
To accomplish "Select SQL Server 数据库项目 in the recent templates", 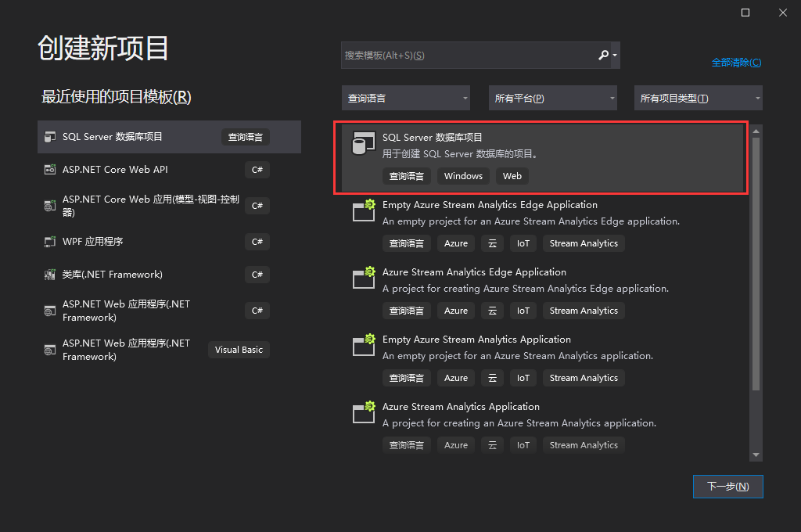I will click(x=169, y=137).
